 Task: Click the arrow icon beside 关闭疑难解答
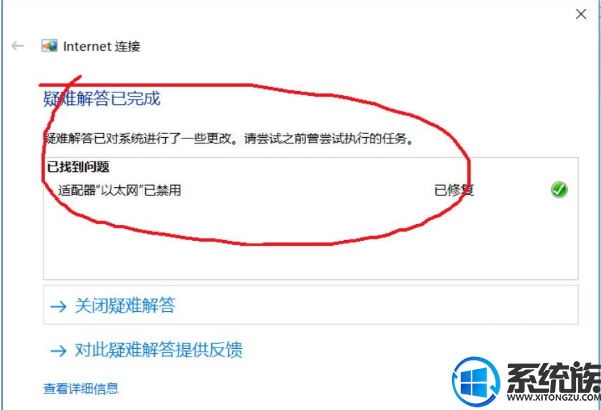[x=58, y=306]
